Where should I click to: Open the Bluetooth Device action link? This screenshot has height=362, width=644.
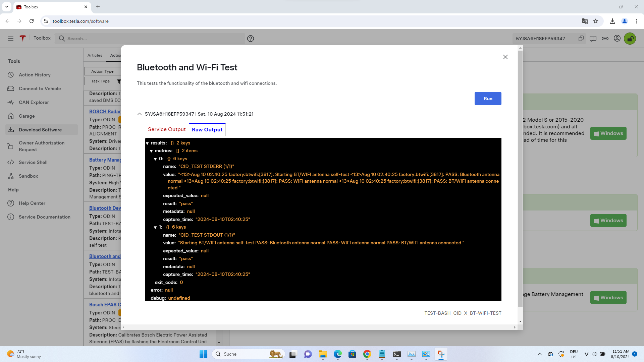(x=105, y=208)
